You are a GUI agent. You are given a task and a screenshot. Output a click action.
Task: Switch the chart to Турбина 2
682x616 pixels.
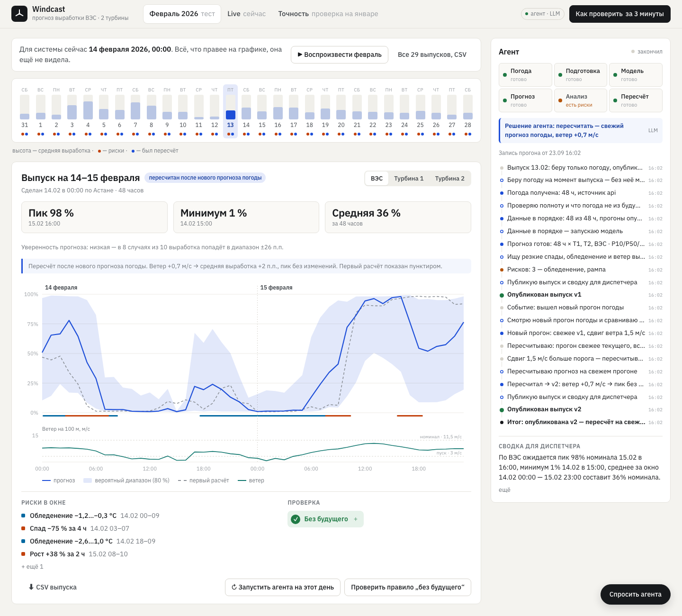pos(450,179)
